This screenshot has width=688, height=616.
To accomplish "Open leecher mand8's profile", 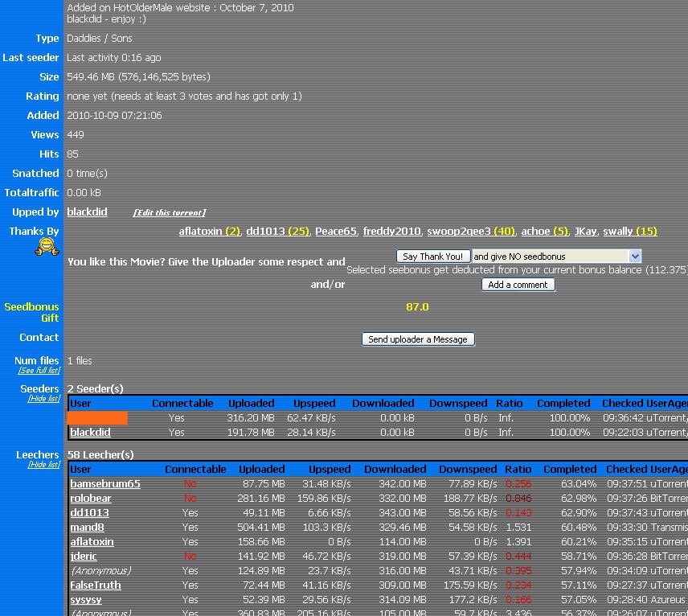I will point(86,527).
